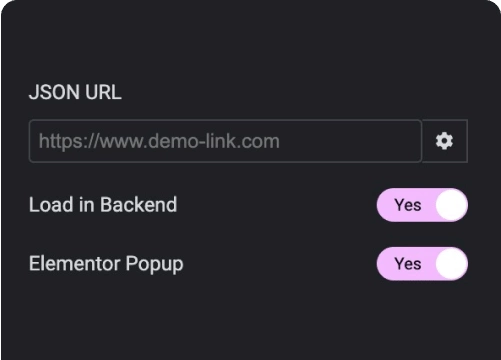Click into the JSON URL input field

[226, 141]
